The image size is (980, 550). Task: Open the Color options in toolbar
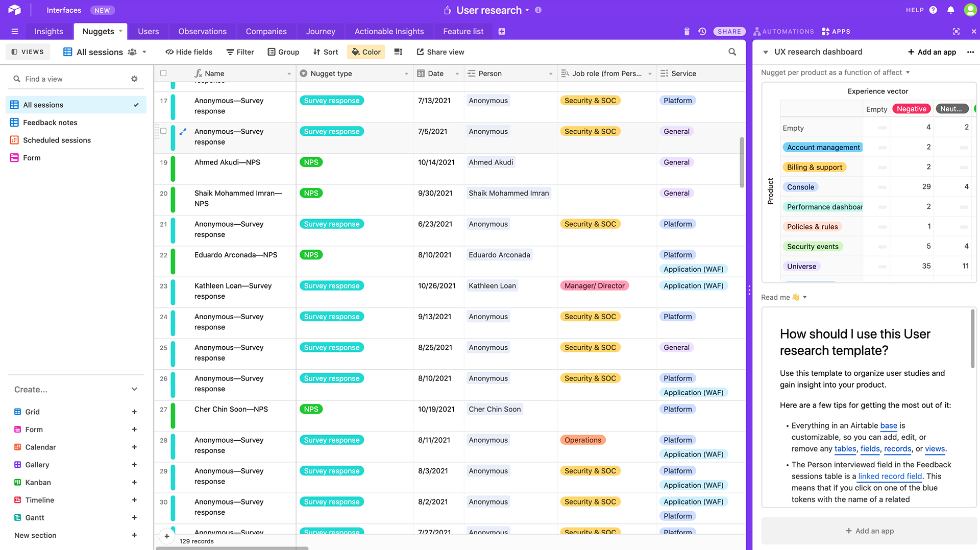coord(366,52)
